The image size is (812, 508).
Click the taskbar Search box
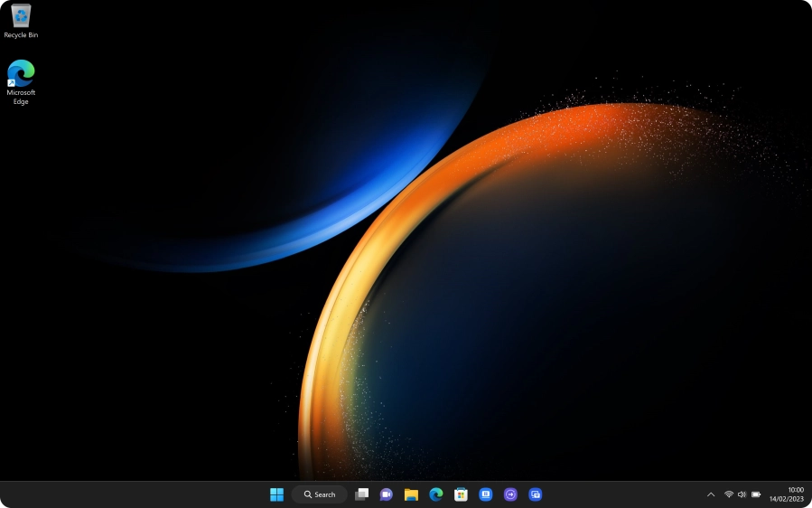click(319, 494)
